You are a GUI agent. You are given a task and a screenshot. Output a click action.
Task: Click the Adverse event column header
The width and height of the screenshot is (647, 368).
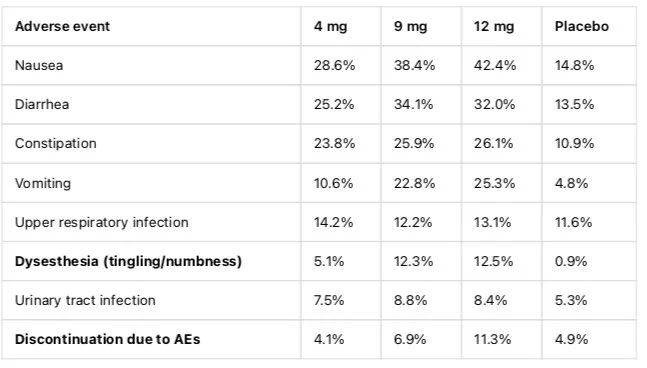point(62,26)
